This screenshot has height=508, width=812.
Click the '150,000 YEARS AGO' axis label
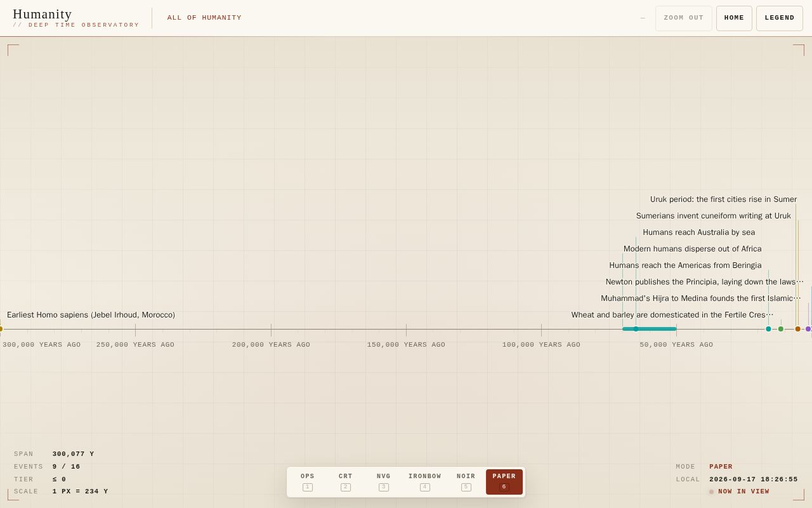(x=406, y=345)
